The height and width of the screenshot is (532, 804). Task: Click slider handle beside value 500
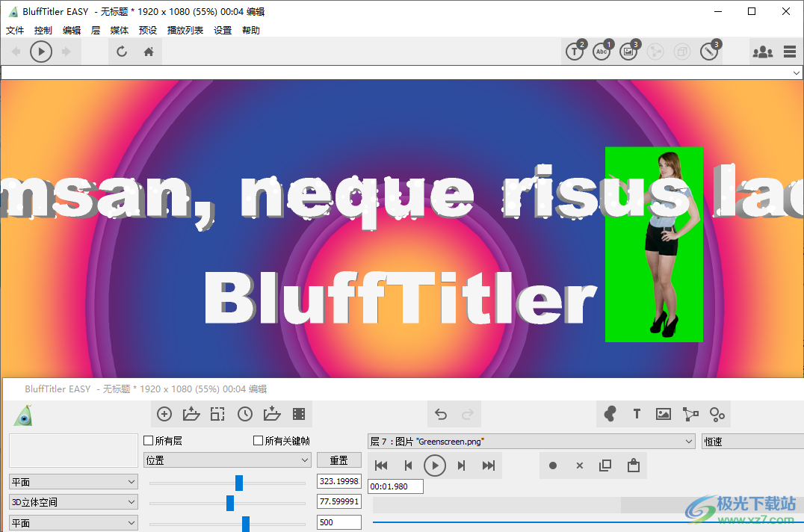point(246,524)
